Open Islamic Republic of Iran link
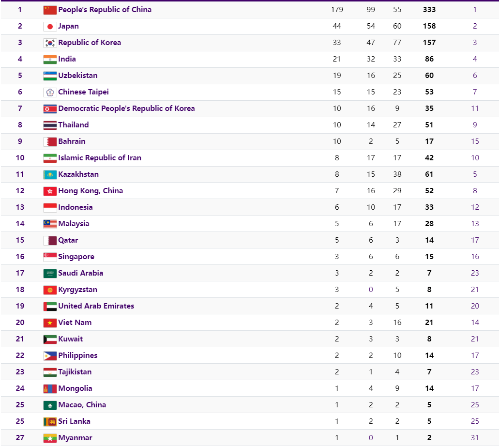 point(100,158)
